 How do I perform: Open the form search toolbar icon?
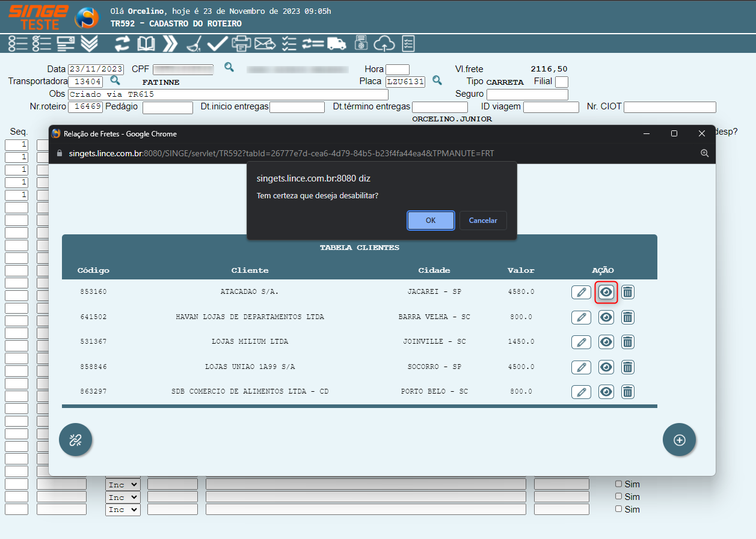click(65, 44)
